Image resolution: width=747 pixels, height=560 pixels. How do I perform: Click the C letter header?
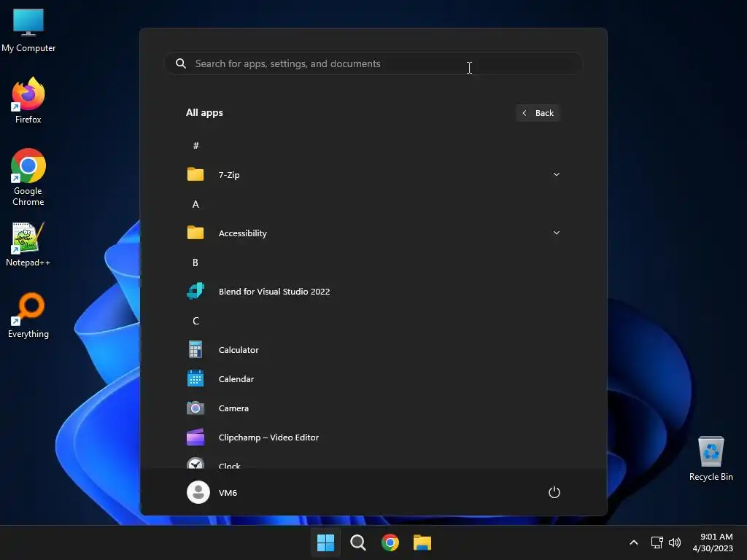click(196, 321)
